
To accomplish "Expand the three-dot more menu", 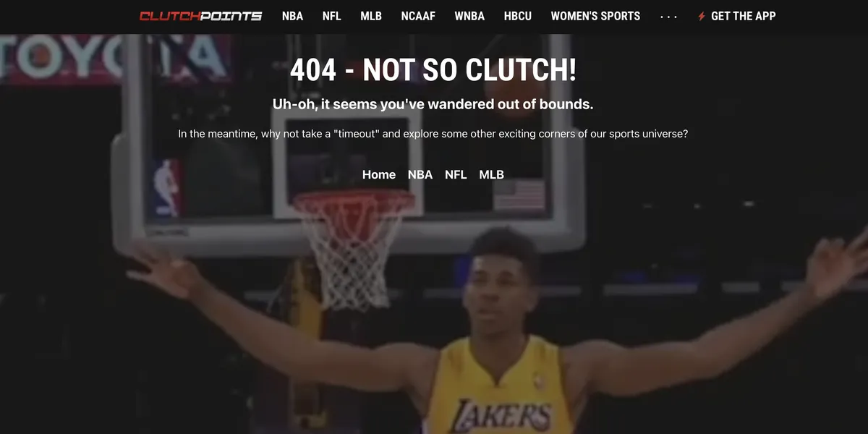I will [x=668, y=16].
